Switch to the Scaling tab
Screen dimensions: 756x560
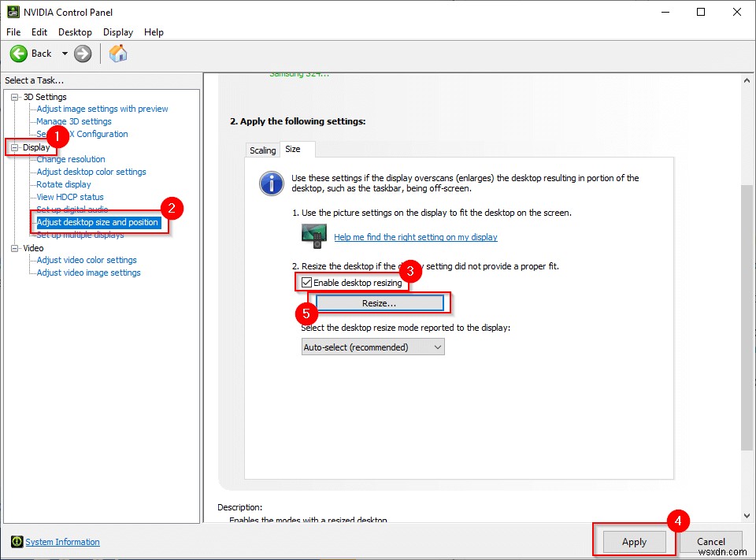tap(262, 149)
